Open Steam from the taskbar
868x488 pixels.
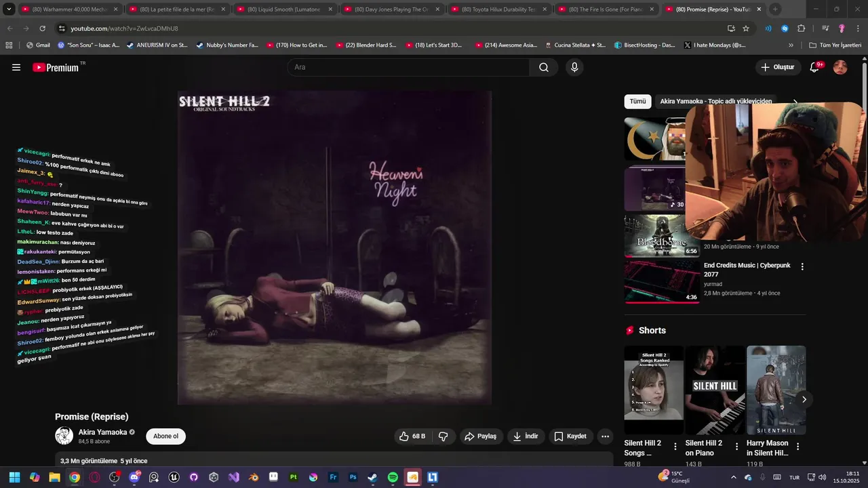pos(373,477)
